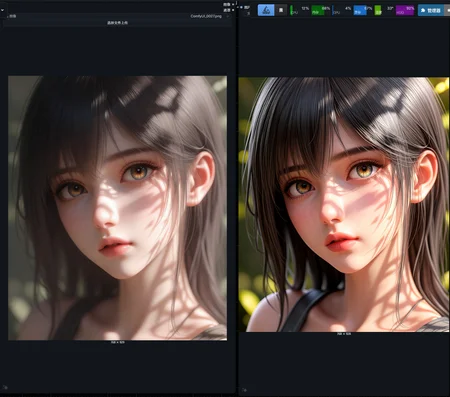Click the small chevron dropdown at the top-left corner
The image size is (450, 397).
click(x=2, y=10)
